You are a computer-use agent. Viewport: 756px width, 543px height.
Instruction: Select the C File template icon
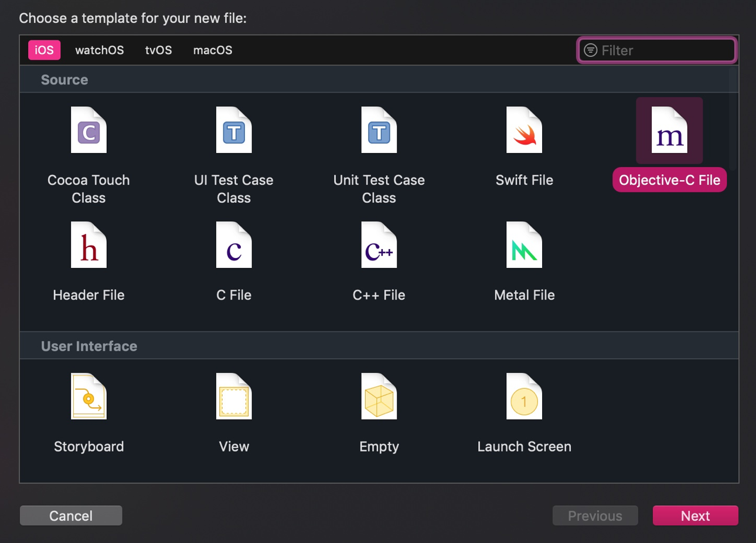(x=234, y=245)
